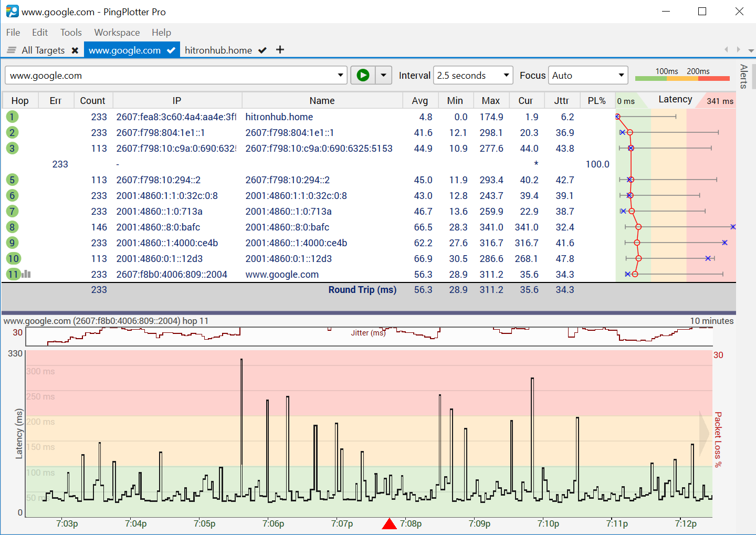Close the All Targets tab with the X
Viewport: 756px width, 535px height.
point(75,50)
